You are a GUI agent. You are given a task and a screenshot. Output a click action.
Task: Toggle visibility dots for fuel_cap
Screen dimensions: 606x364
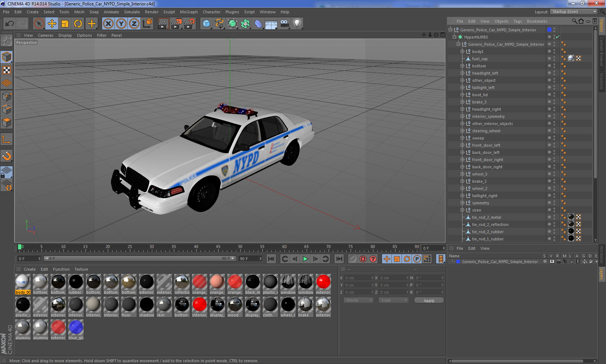click(x=554, y=59)
